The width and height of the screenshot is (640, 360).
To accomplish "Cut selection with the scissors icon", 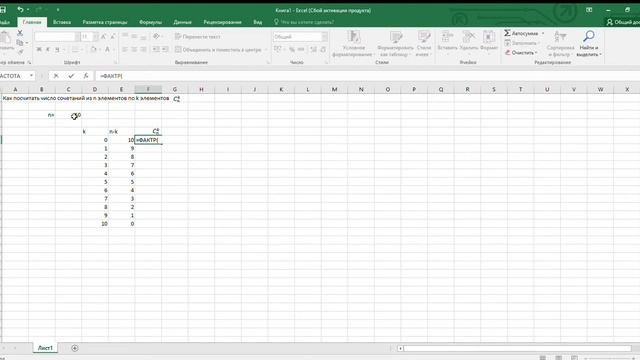I will tap(20, 33).
